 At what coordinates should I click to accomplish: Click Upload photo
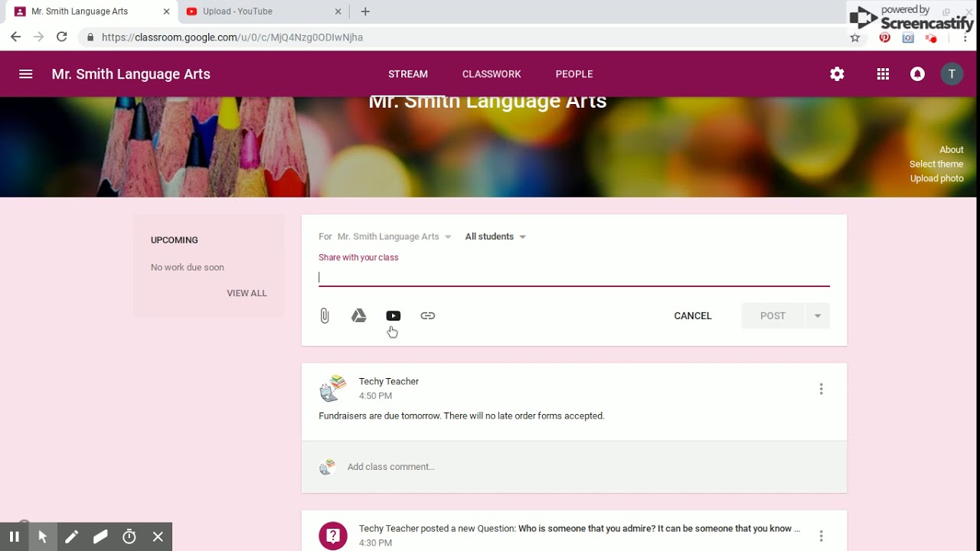(936, 178)
